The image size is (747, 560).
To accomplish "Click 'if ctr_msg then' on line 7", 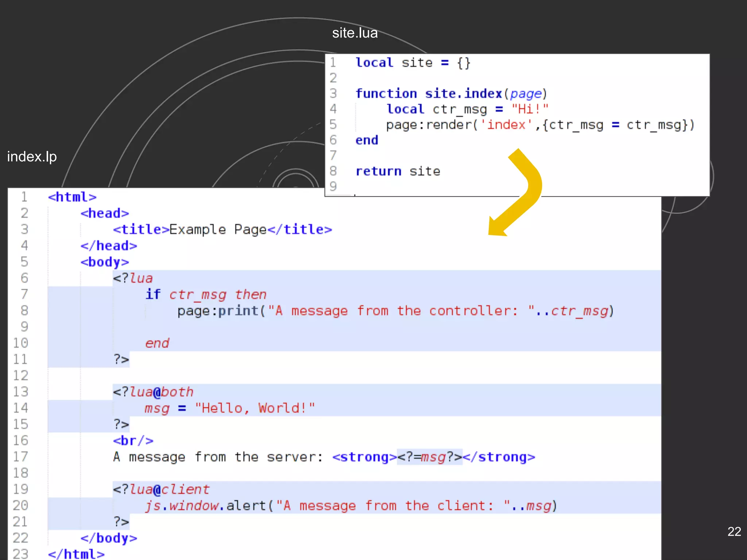I will pyautogui.click(x=206, y=295).
